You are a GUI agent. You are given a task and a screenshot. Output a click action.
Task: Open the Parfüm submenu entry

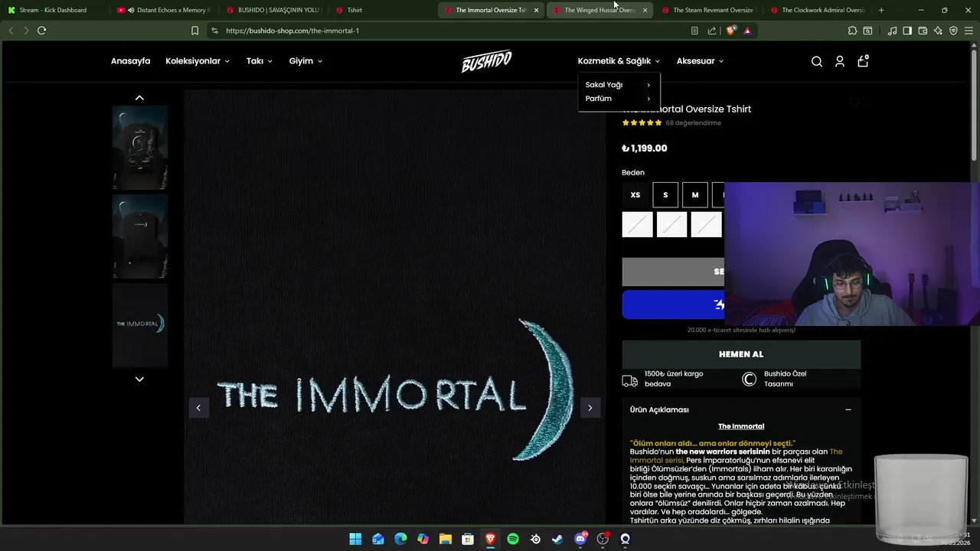(618, 99)
